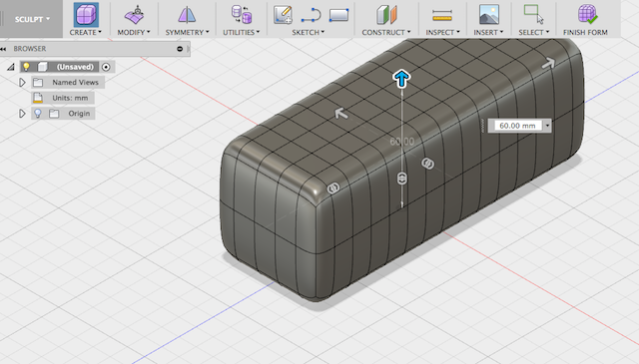Open the CONSTRUCT dropdown menu

point(386,32)
